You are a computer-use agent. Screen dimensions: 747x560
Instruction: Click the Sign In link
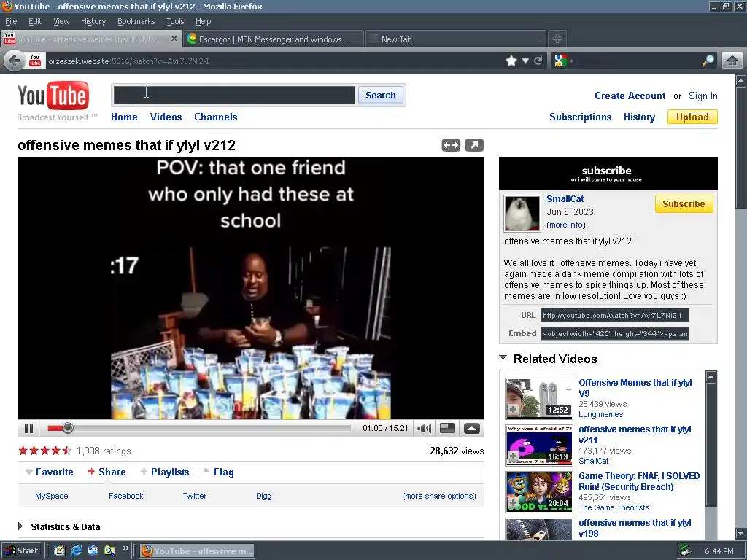coord(703,96)
